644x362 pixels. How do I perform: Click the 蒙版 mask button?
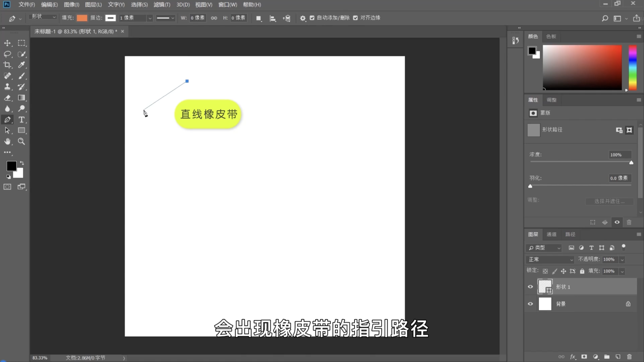tap(533, 113)
